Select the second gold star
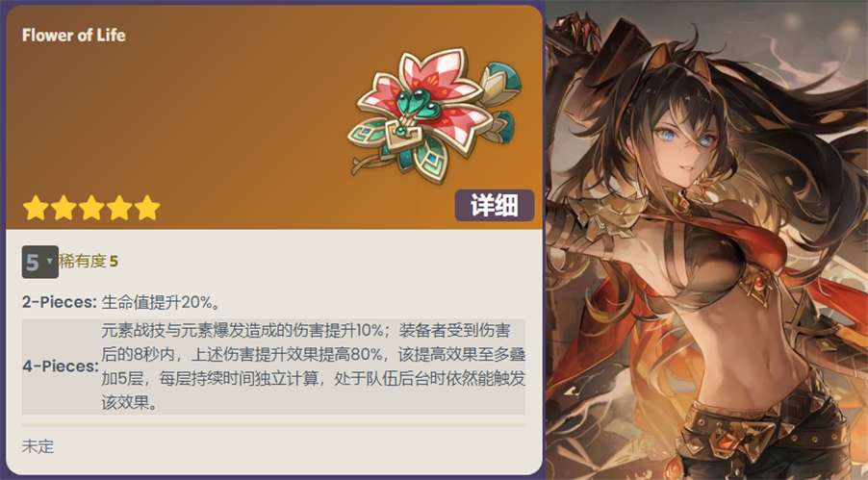Image resolution: width=868 pixels, height=480 pixels. coord(64,208)
